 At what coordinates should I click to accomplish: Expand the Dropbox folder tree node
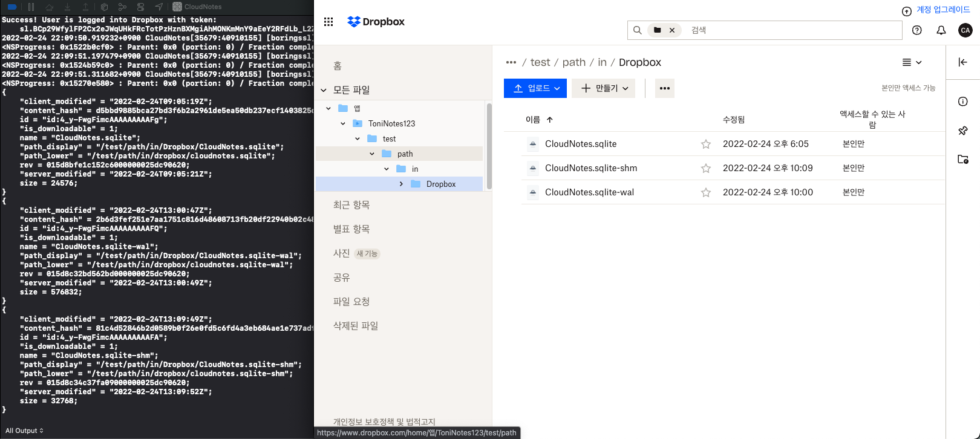click(x=401, y=184)
